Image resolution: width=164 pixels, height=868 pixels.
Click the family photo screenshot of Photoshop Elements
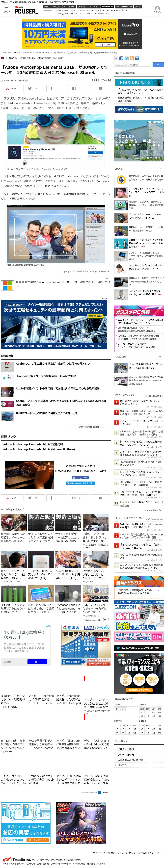click(x=55, y=234)
